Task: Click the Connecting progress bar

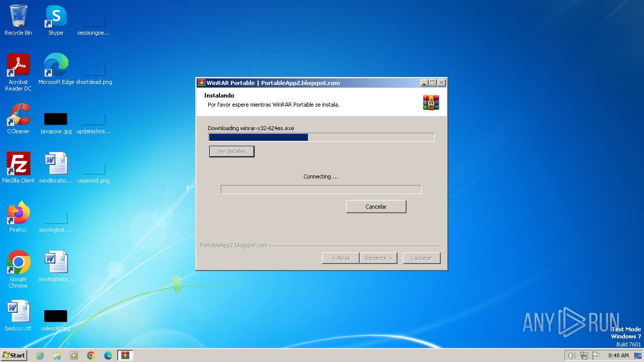Action: tap(321, 190)
